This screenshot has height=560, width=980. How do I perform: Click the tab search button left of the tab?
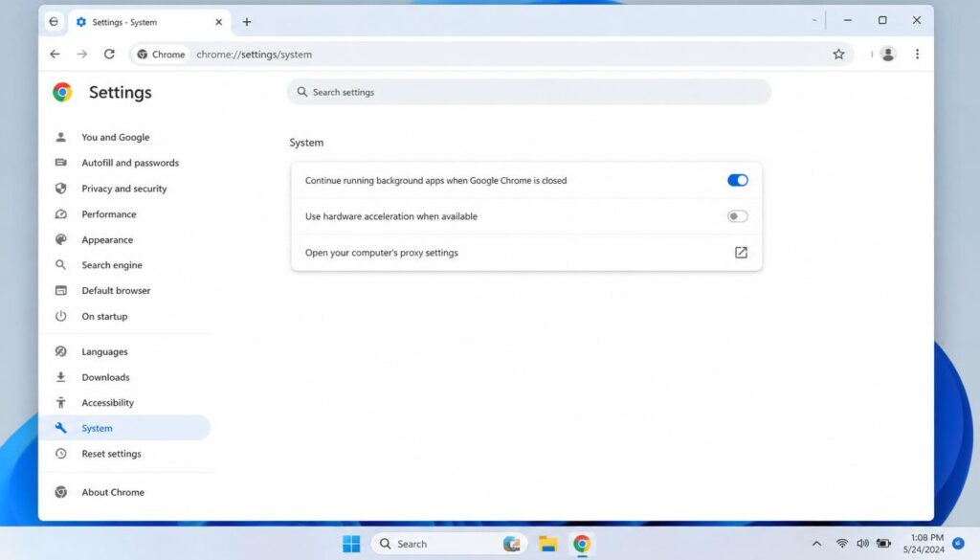coord(54,22)
